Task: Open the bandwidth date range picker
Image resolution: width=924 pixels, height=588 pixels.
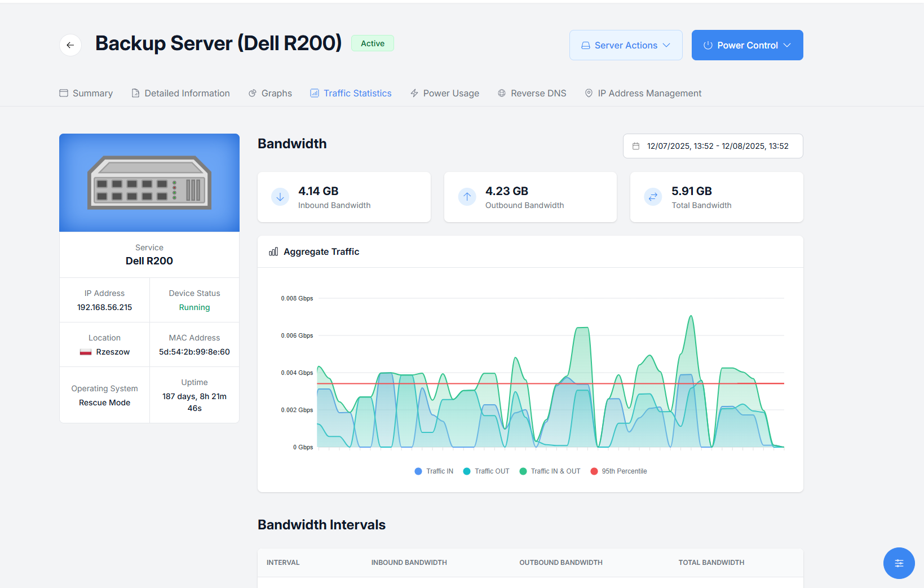Action: [713, 146]
